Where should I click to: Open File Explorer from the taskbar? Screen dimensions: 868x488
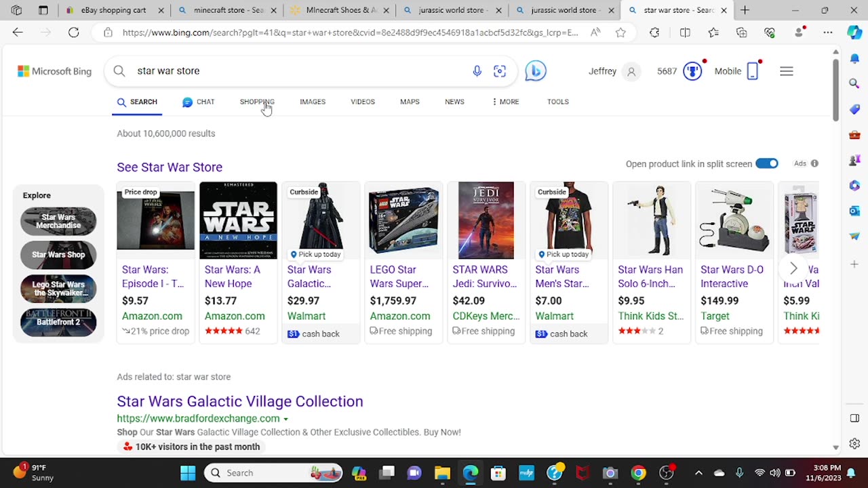pos(442,472)
